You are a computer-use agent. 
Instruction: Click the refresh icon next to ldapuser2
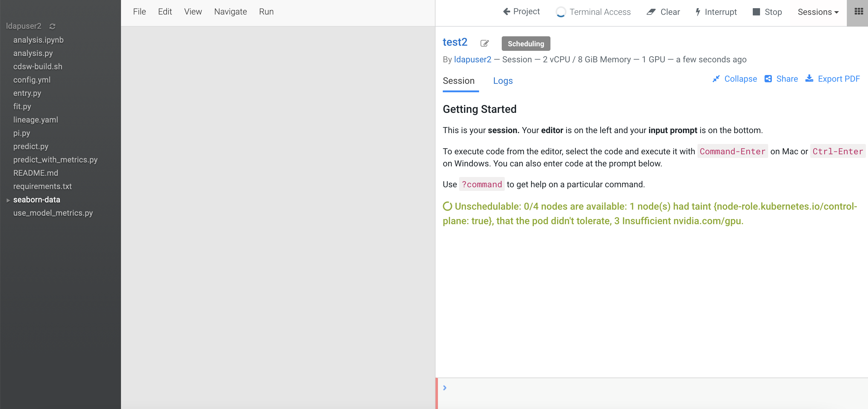point(52,26)
